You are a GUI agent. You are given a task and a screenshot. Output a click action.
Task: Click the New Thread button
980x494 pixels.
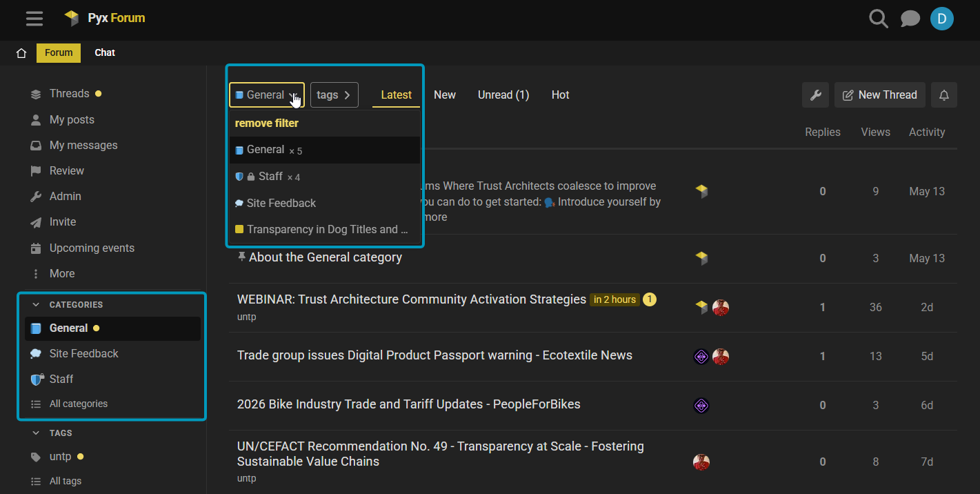pos(879,95)
